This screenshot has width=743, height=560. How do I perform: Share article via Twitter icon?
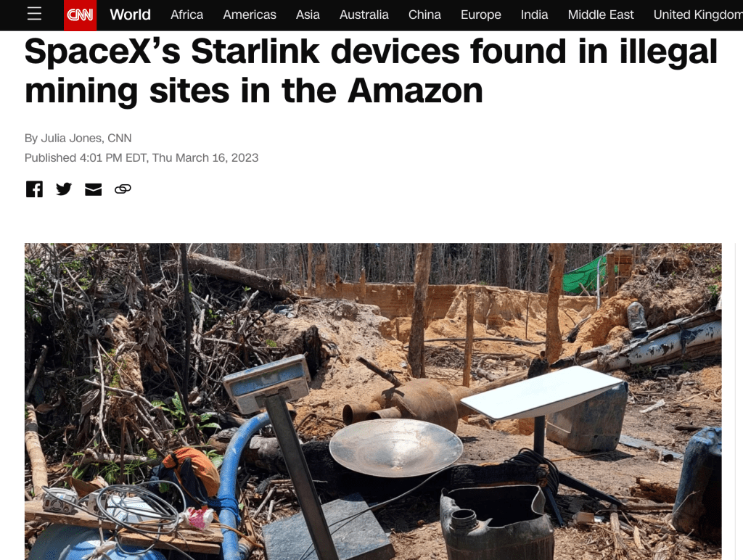(x=64, y=189)
